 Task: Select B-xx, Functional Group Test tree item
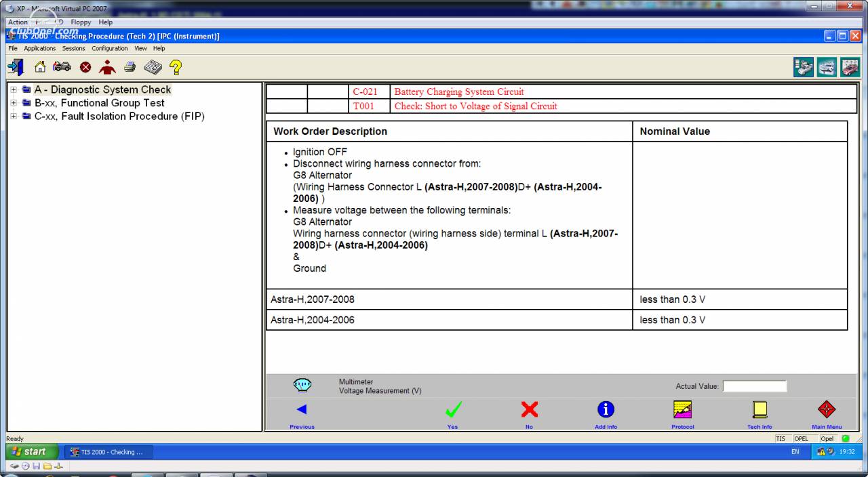[100, 103]
